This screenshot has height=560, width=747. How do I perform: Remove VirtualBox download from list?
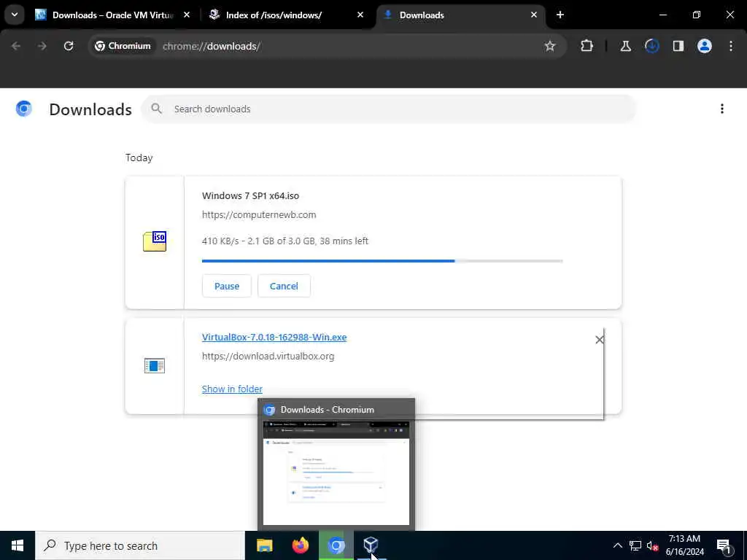click(x=600, y=340)
